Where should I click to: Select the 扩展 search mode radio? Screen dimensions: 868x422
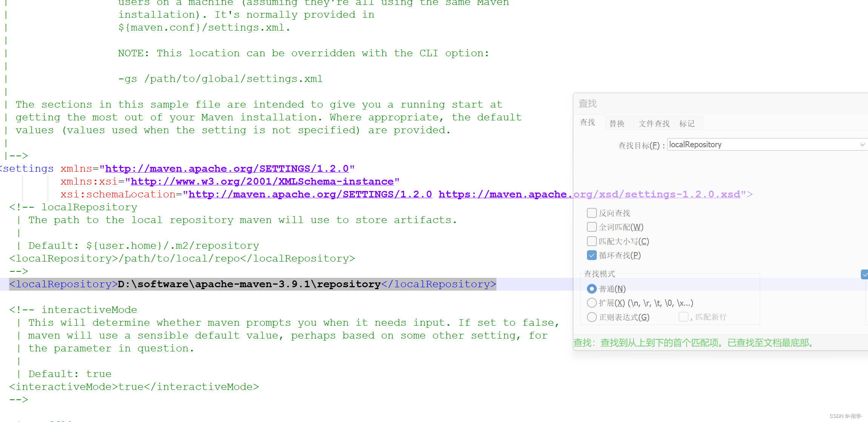coord(592,303)
